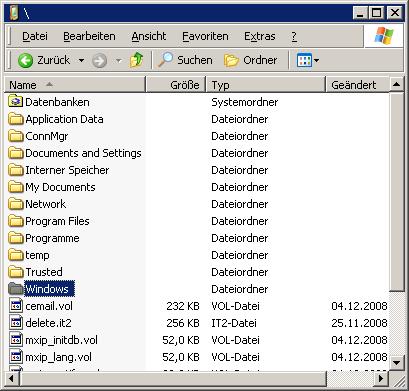
Task: Click horizontal scrollbar left arrow
Action: coord(12,379)
